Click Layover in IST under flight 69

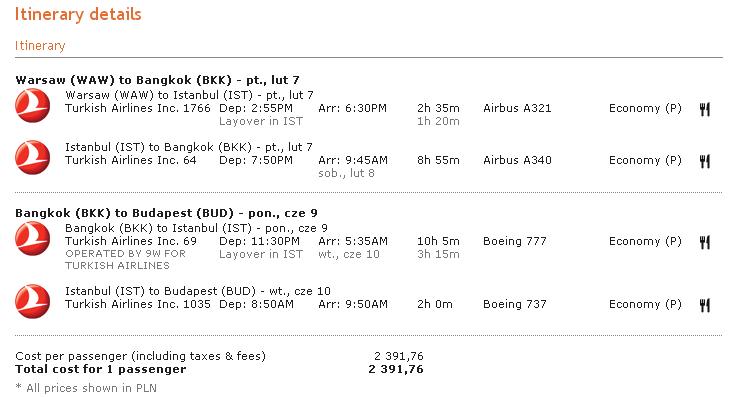pos(261,254)
